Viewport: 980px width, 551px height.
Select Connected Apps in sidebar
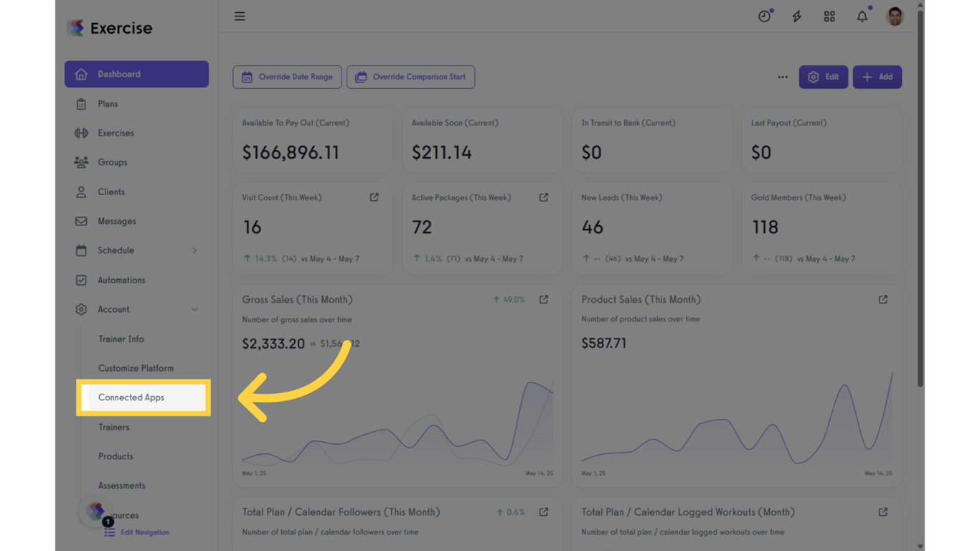tap(131, 397)
